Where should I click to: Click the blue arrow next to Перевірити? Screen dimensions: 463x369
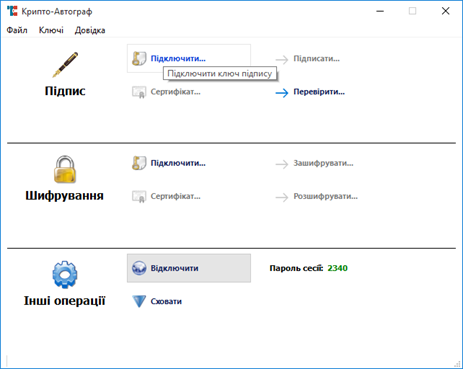click(282, 93)
